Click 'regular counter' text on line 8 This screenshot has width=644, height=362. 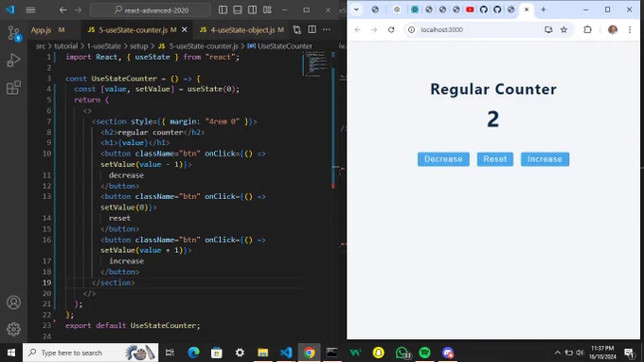click(x=151, y=133)
